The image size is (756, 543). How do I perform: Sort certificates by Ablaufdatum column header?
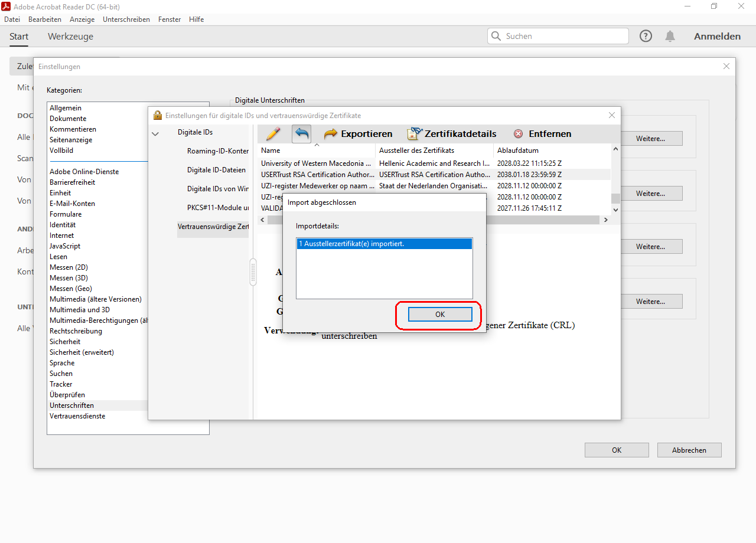[517, 151]
